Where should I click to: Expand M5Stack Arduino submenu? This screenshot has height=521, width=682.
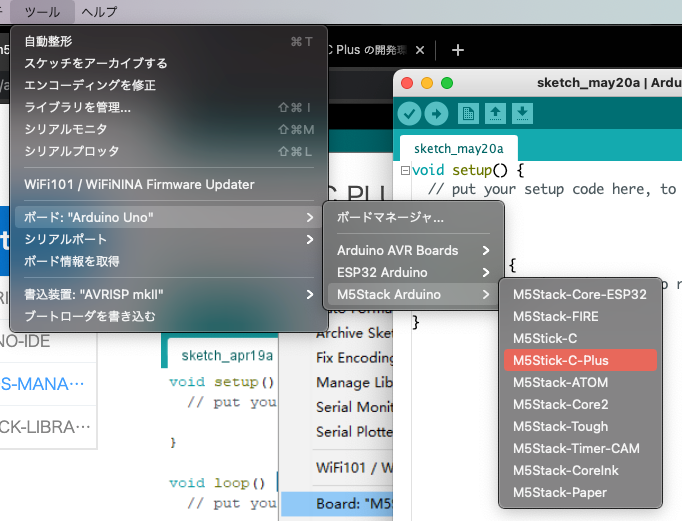pyautogui.click(x=413, y=294)
